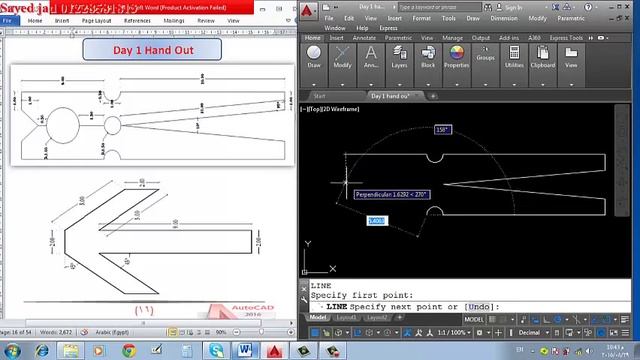Image resolution: width=640 pixels, height=360 pixels.
Task: Switch to AutoCAD via its taskbar icon
Action: (x=274, y=351)
